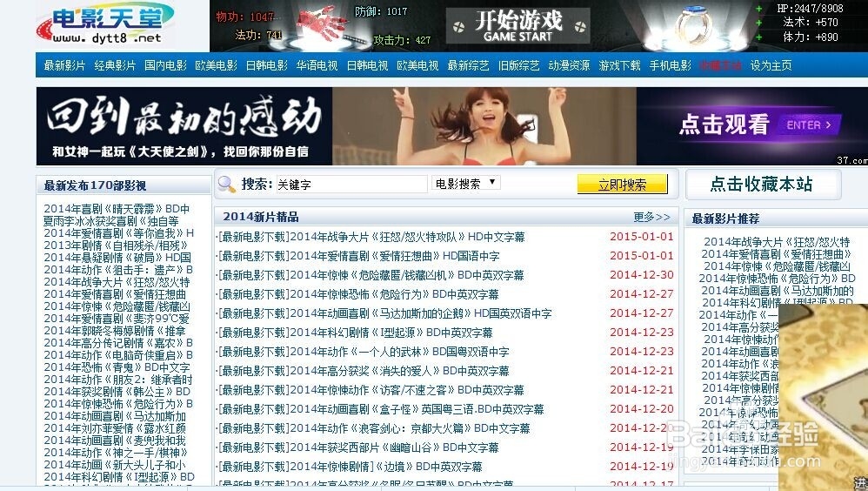The height and width of the screenshot is (491, 868).
Task: Click the 点击收藏本站 button
Action: 763,184
